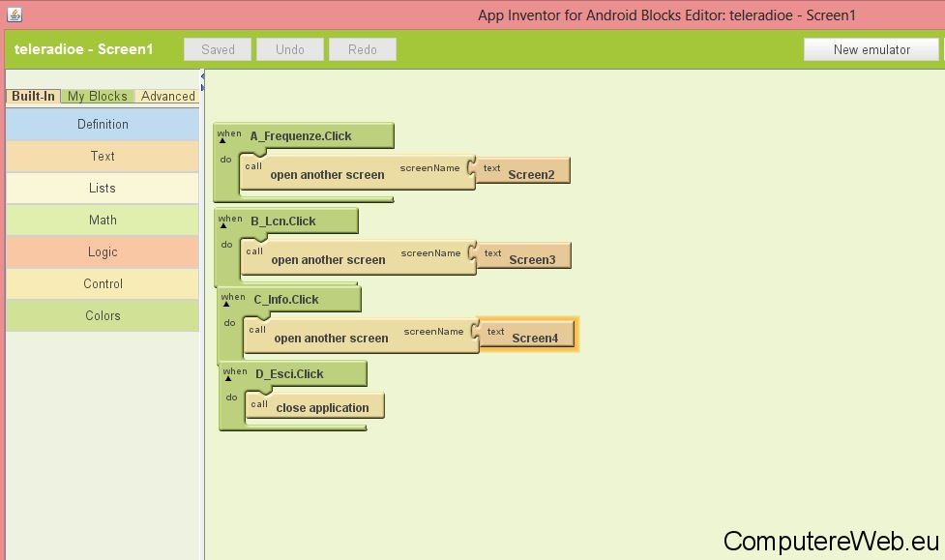Click the teleradioe - Screen1 project title
This screenshot has height=560, width=945.
click(x=84, y=49)
